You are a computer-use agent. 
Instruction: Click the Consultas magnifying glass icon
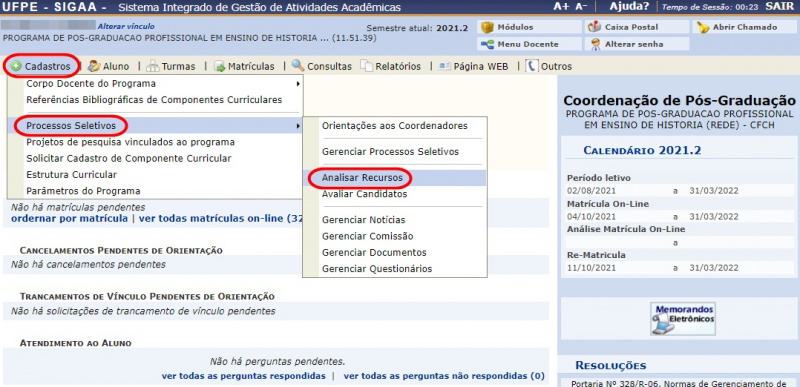pyautogui.click(x=298, y=66)
